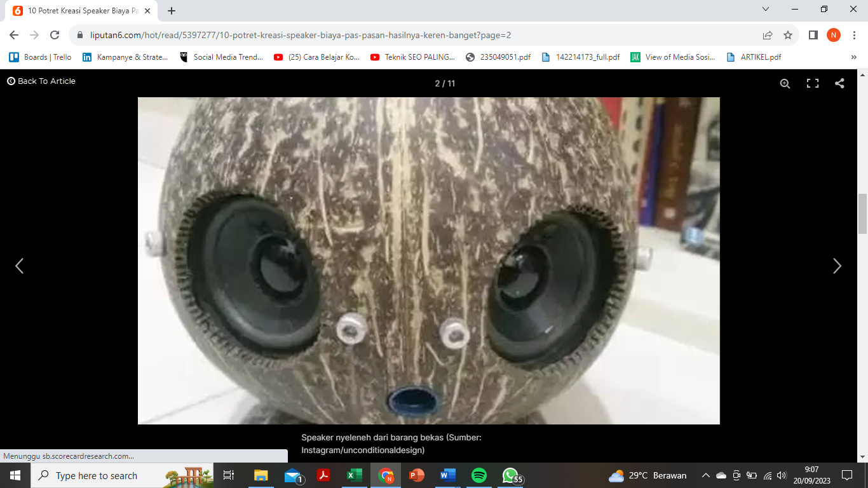Enter fullscreen mode for gallery

(812, 83)
